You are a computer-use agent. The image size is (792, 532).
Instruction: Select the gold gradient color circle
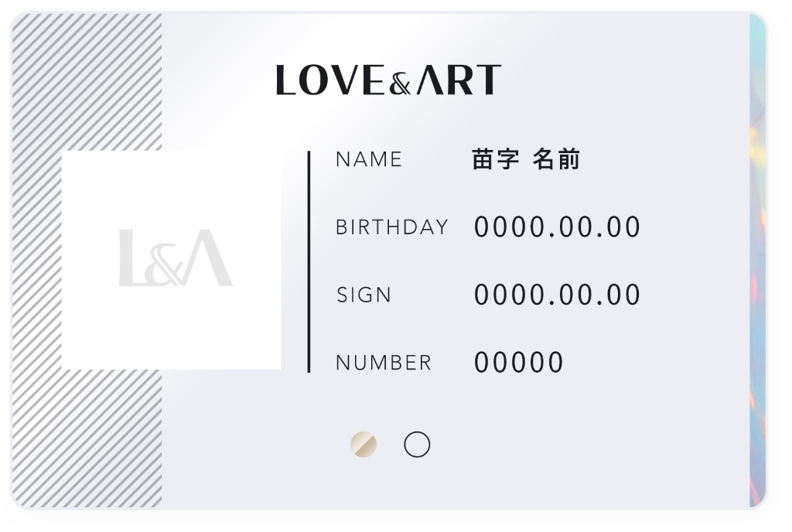tap(364, 445)
